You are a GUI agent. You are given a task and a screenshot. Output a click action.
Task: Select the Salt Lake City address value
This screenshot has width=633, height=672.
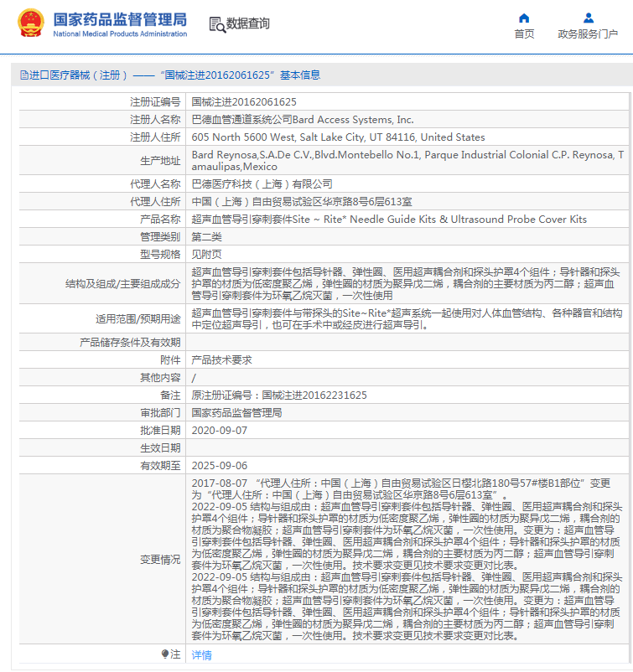[339, 137]
